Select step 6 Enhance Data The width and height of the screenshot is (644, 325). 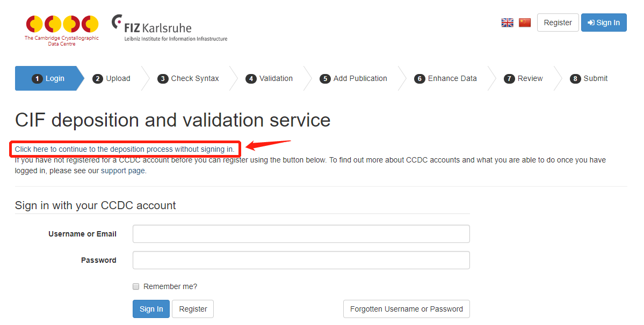pyautogui.click(x=445, y=78)
